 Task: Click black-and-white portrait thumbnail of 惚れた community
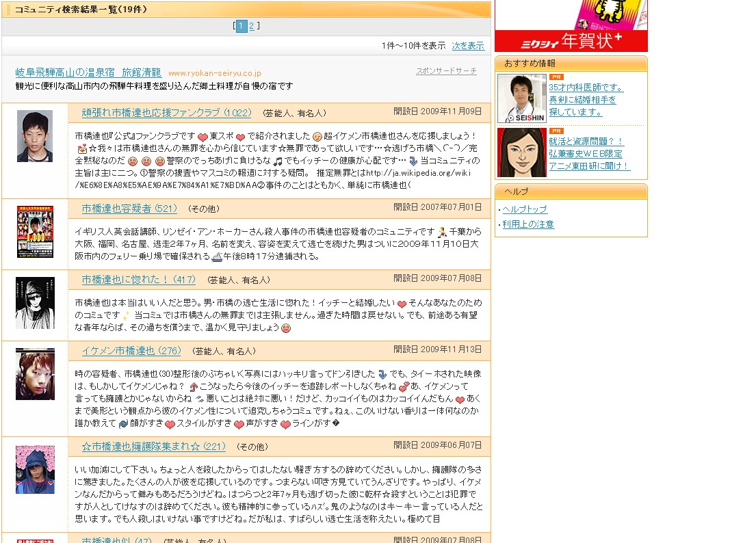click(35, 303)
